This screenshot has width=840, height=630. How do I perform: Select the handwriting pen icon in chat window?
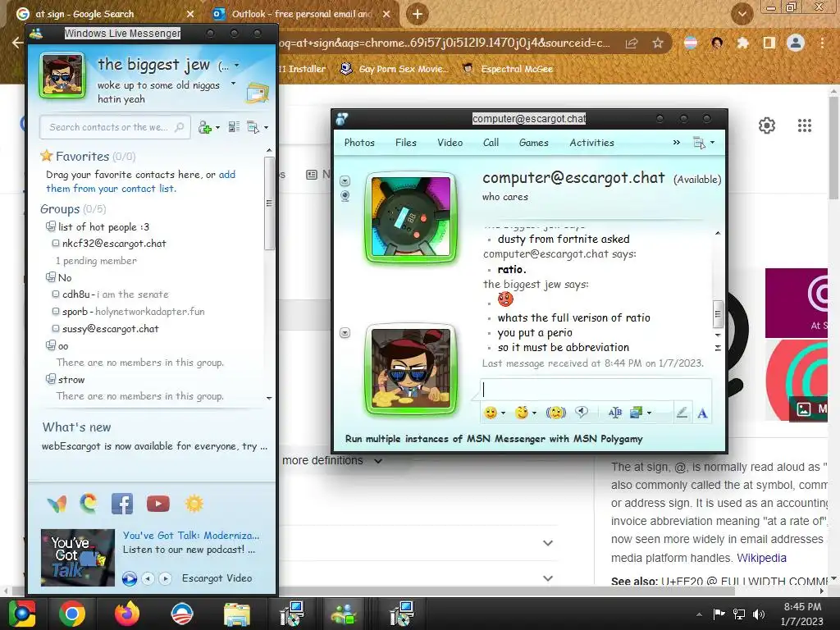682,413
